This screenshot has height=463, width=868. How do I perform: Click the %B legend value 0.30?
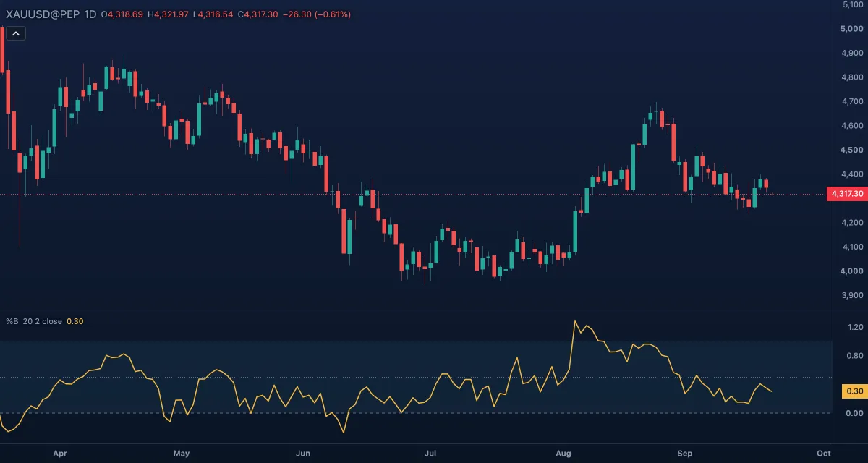(75, 321)
